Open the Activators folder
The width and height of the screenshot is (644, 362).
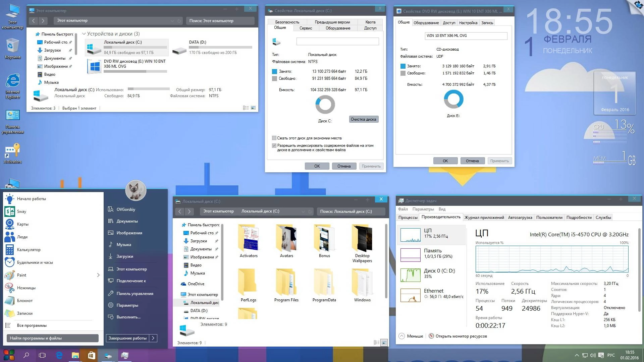tap(249, 241)
